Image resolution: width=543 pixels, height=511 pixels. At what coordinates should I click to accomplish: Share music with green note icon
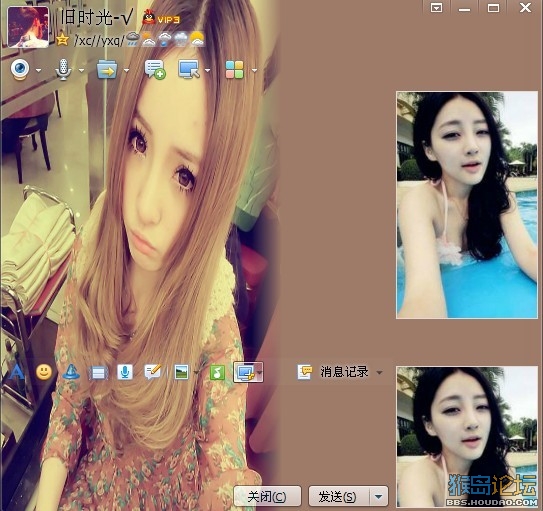tap(217, 373)
